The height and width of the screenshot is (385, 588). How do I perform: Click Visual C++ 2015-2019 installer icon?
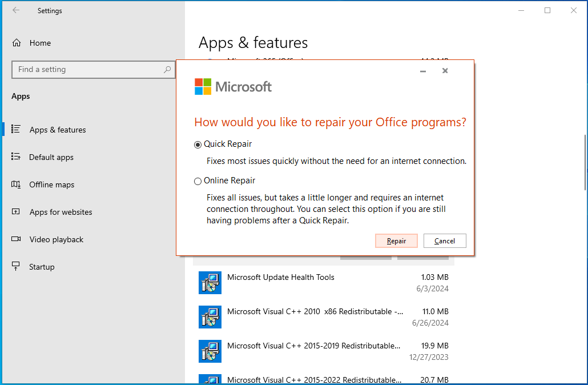[x=210, y=351]
